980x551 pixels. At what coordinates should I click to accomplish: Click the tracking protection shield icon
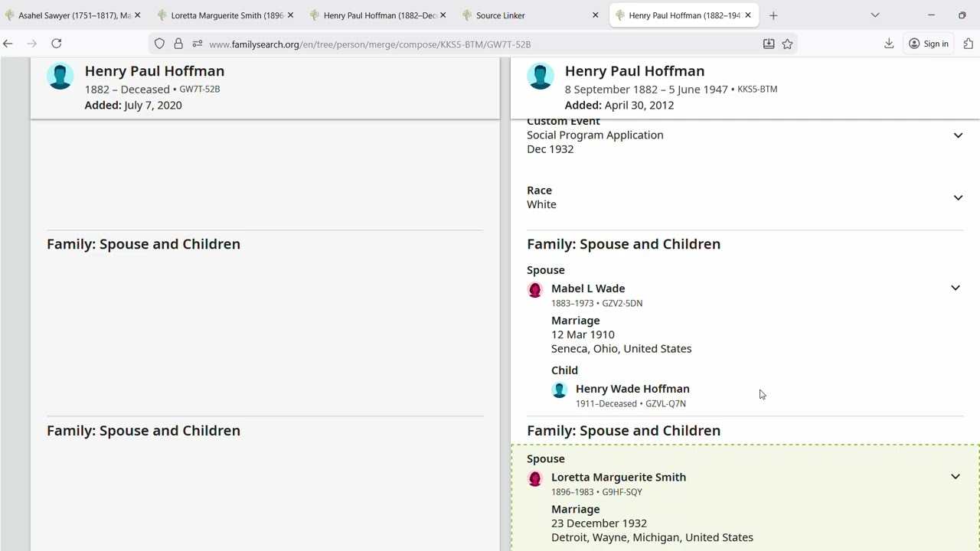[159, 44]
